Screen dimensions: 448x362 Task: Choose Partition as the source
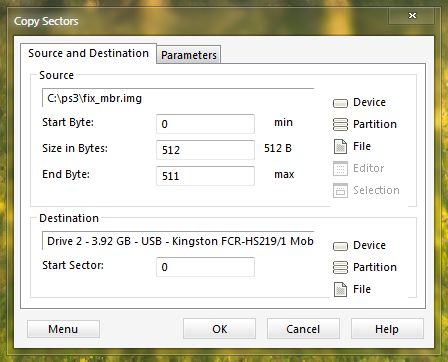click(340, 125)
